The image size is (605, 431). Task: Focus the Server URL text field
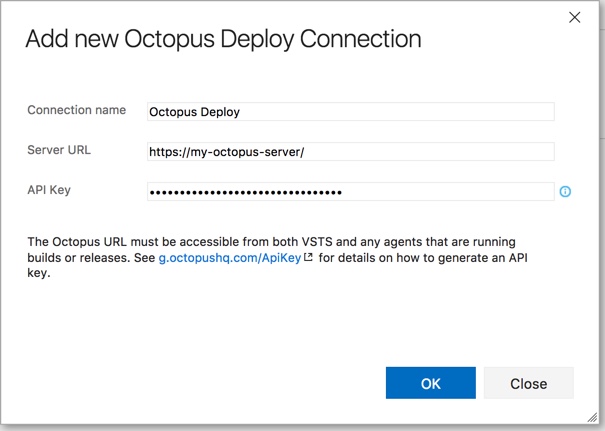351,152
